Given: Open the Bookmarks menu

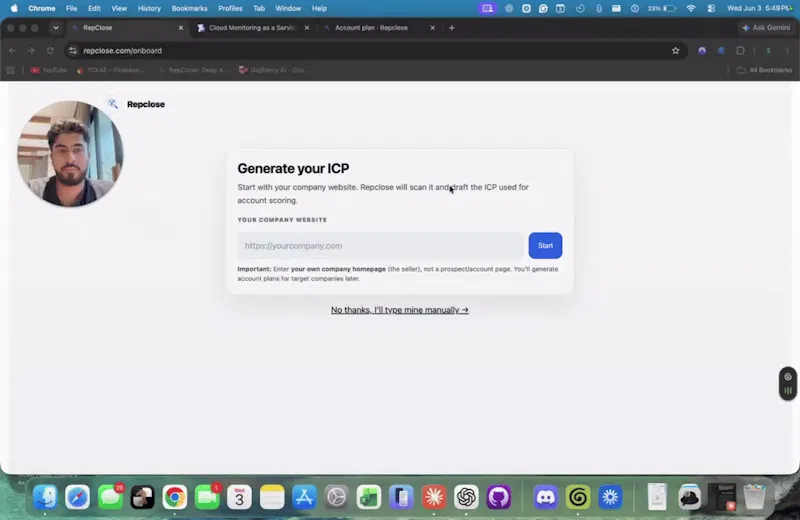Looking at the screenshot, I should tap(189, 8).
